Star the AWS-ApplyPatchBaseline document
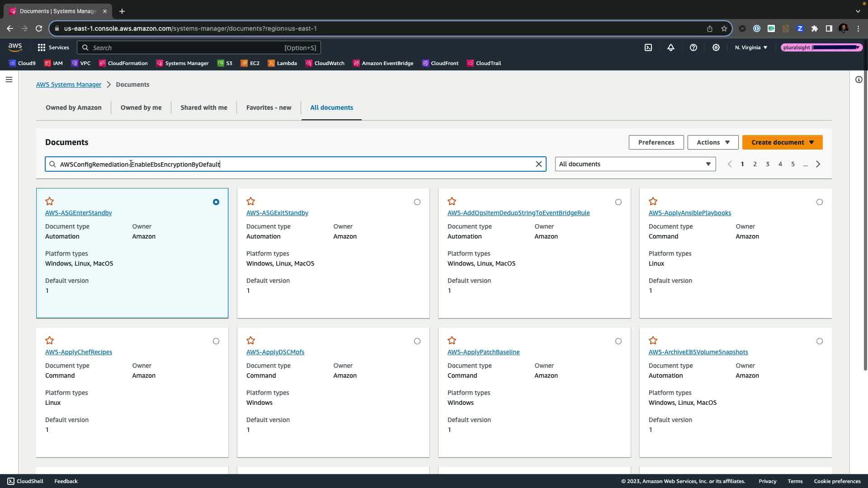 (452, 340)
